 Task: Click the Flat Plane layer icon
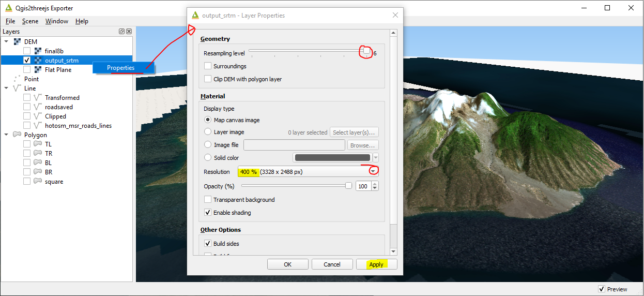point(38,70)
